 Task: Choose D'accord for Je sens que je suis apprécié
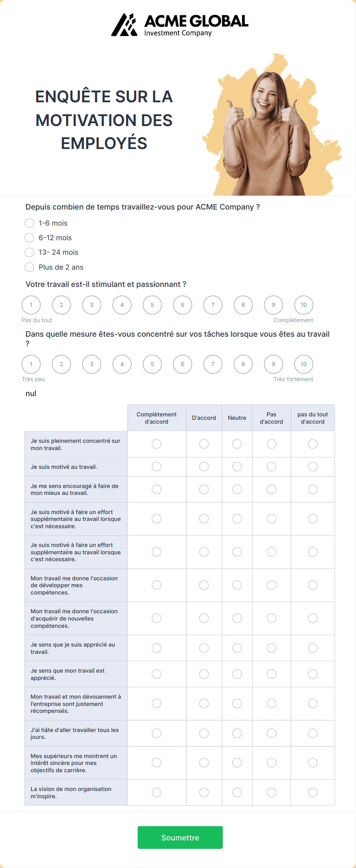[204, 648]
